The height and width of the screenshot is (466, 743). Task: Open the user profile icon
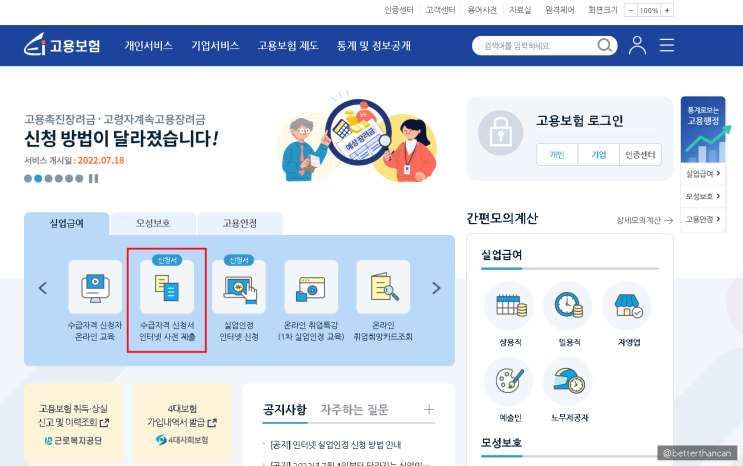637,46
